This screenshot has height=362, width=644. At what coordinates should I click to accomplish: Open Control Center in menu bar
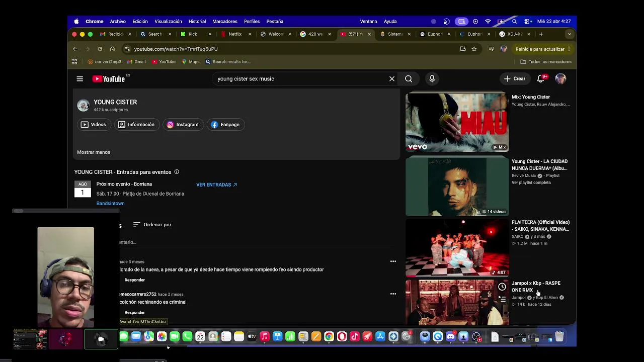point(528,22)
